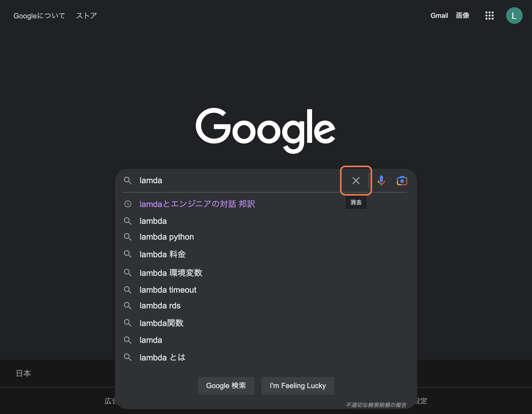Open the account avatar labeled L
This screenshot has width=532, height=414.
tap(514, 16)
